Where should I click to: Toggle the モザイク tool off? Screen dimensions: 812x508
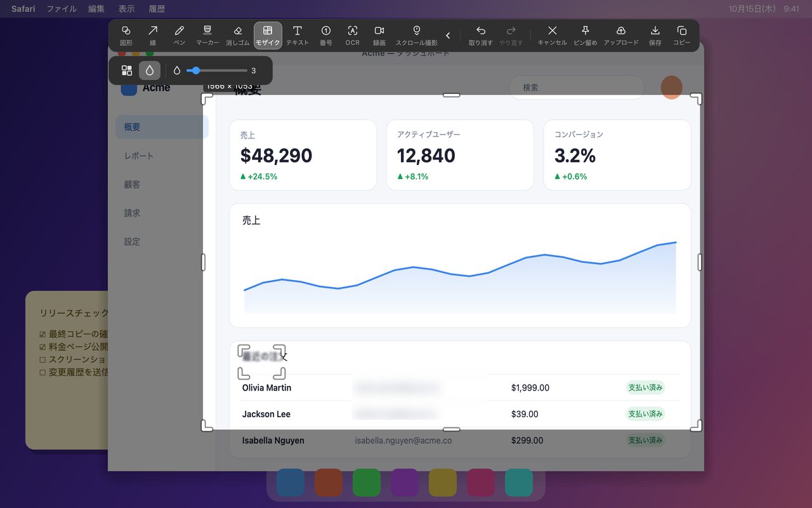pyautogui.click(x=268, y=36)
